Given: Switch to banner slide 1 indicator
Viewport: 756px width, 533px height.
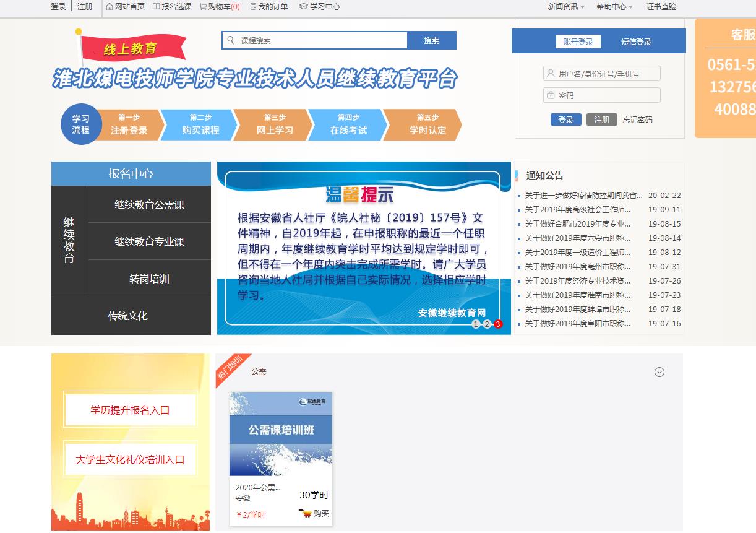Looking at the screenshot, I should [x=476, y=324].
